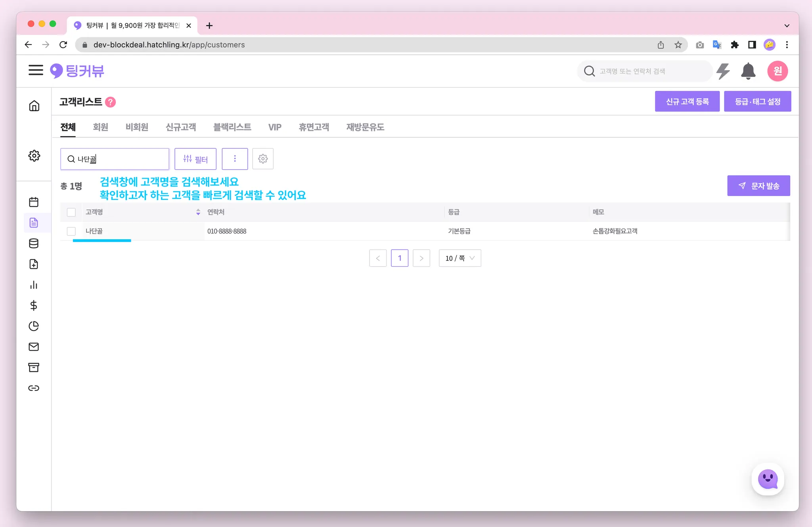Click the table column settings gear icon
This screenshot has height=527, width=812.
point(263,159)
